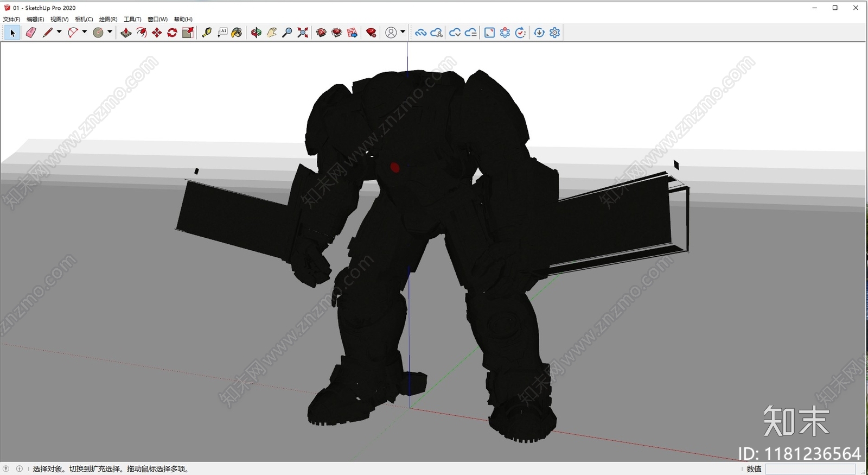Click the download arrow circle icon

point(539,33)
